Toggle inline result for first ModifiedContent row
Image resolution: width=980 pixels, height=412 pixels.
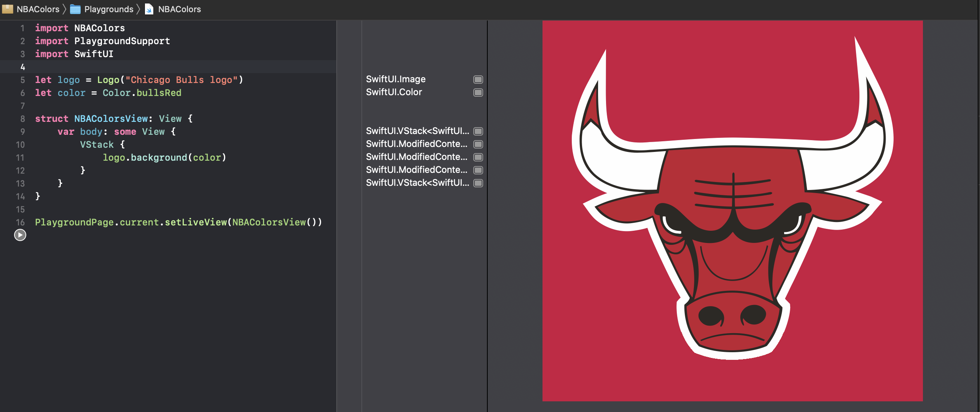click(478, 144)
